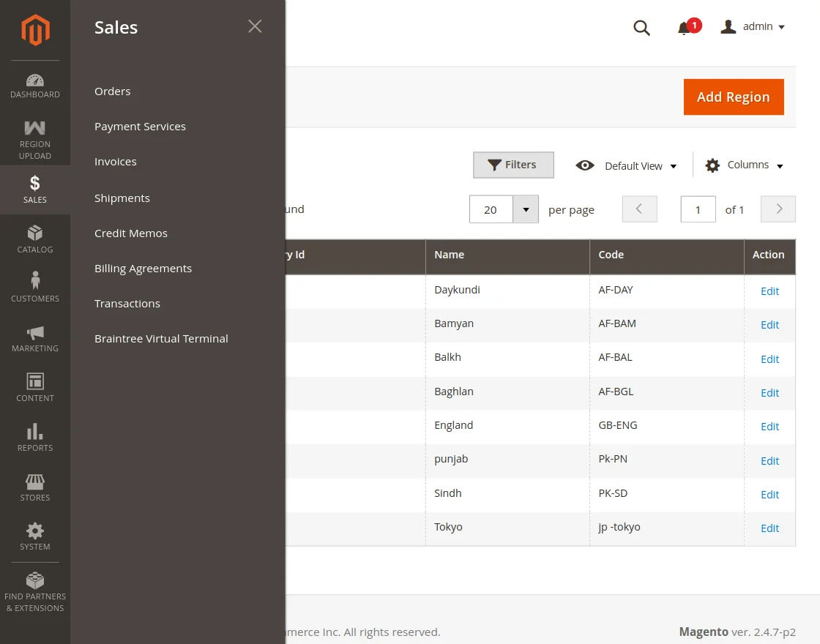This screenshot has width=820, height=644.
Task: Open the per page count dropdown
Action: click(x=525, y=209)
